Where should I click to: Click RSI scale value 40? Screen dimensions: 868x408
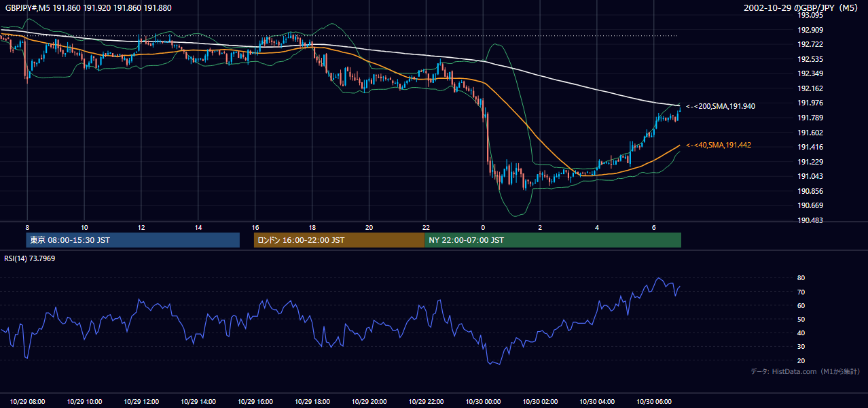801,333
